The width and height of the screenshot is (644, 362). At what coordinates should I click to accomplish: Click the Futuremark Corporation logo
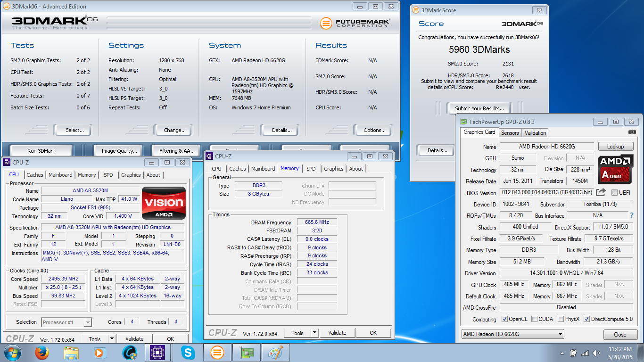pos(354,23)
